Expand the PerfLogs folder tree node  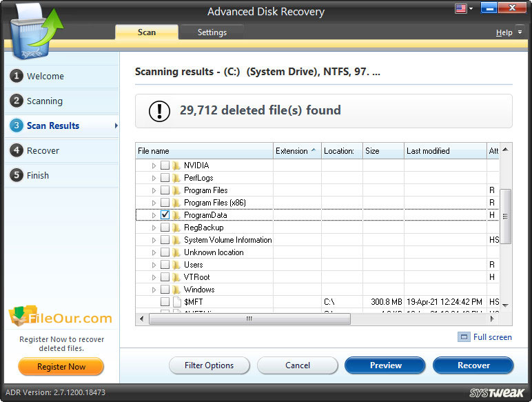(x=154, y=178)
